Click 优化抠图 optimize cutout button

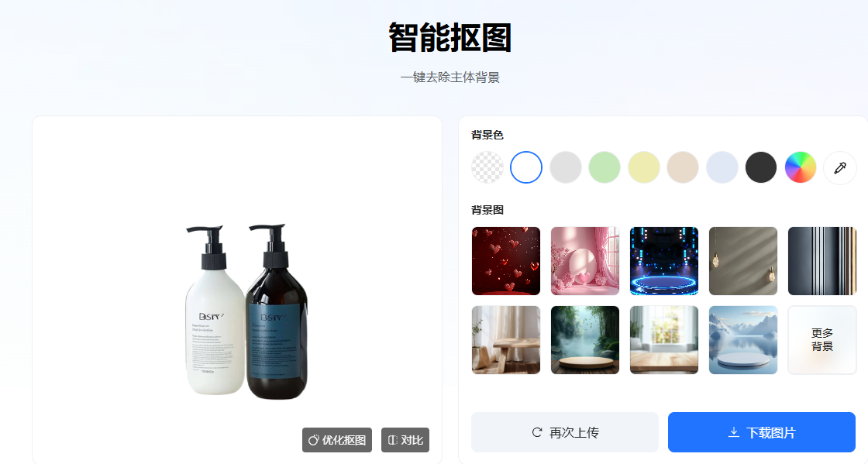(x=337, y=440)
